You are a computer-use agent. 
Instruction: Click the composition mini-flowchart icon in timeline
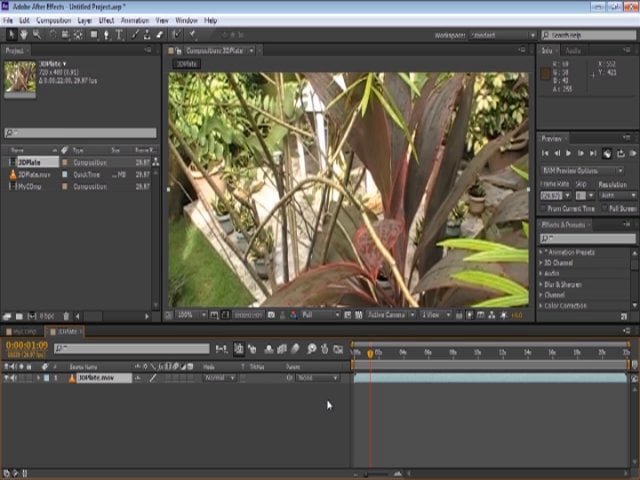coord(221,349)
